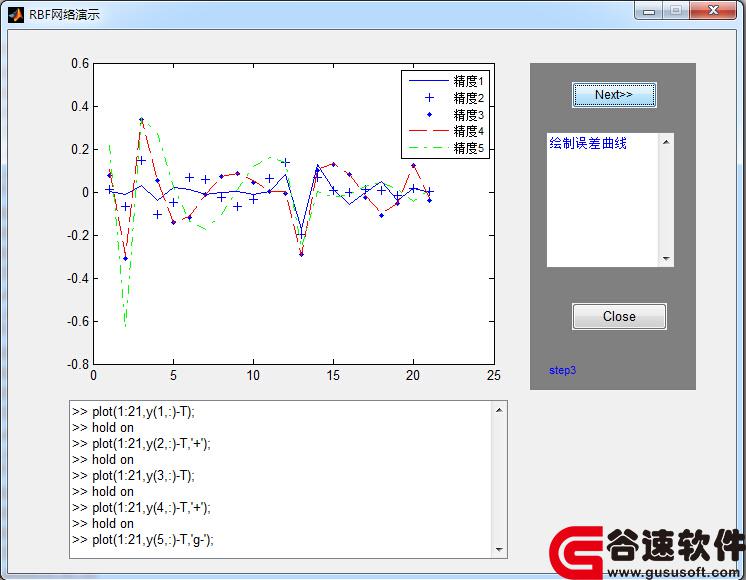Select line plot(1:21,y(3,:)-T);

(134, 475)
